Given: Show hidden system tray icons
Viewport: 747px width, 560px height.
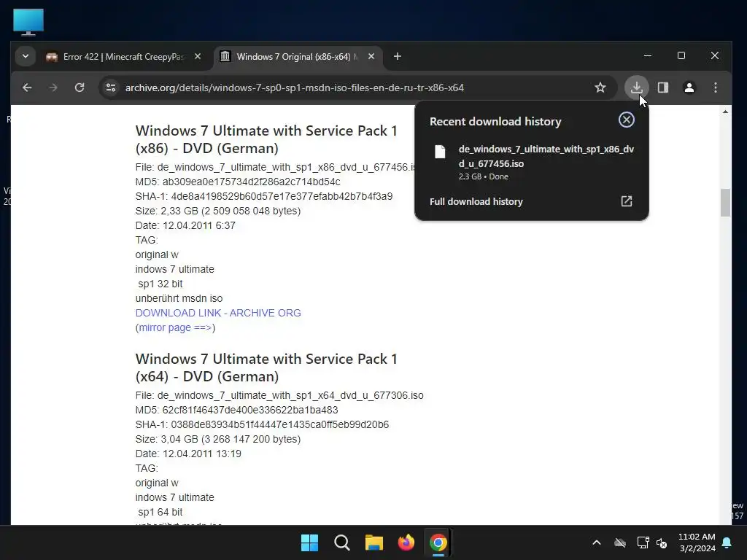Looking at the screenshot, I should coord(597,542).
